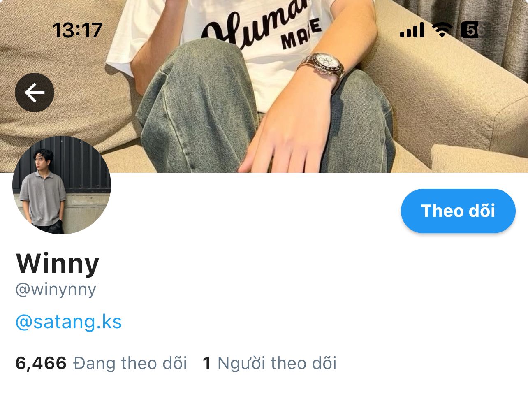
Task: Open the "Người theo dõi" followers list
Action: coord(277,363)
